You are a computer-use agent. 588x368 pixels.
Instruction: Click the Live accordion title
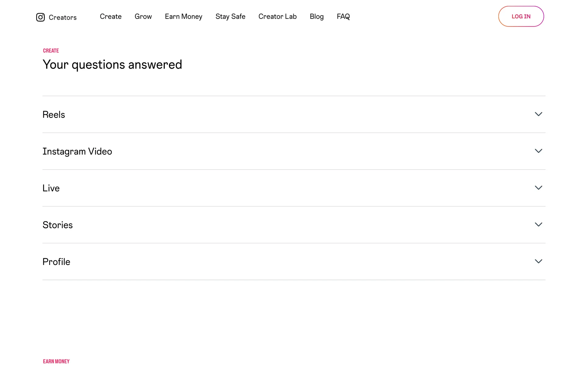pyautogui.click(x=51, y=188)
